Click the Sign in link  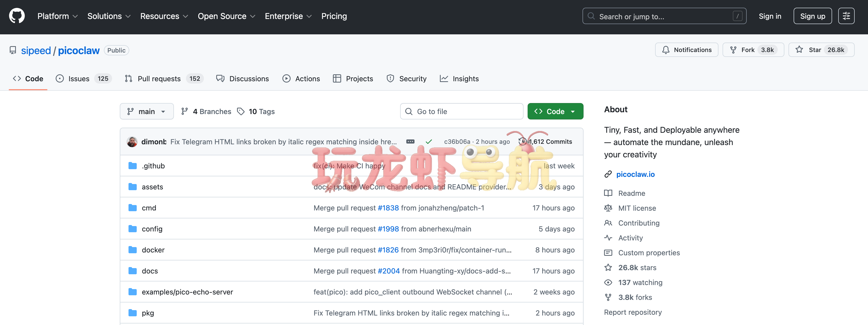click(770, 16)
